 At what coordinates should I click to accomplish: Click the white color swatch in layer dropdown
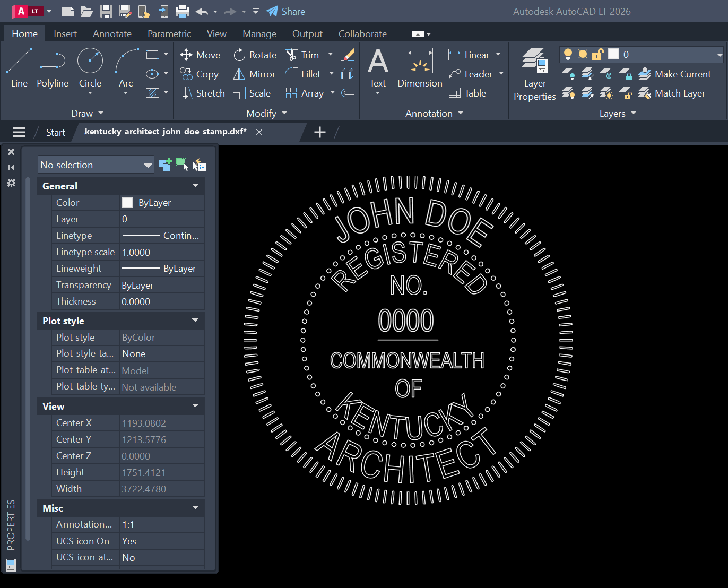613,54
